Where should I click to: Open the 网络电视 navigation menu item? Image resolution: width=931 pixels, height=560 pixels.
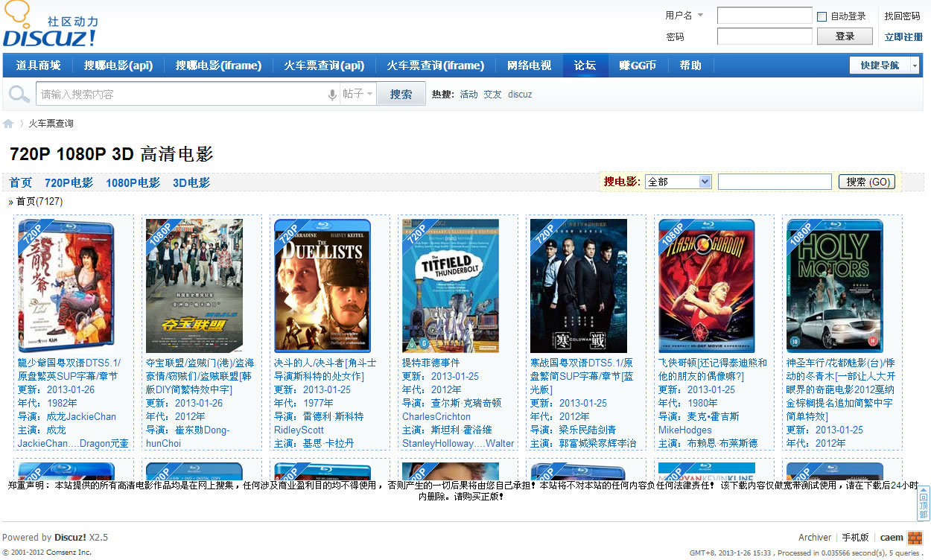pyautogui.click(x=529, y=66)
